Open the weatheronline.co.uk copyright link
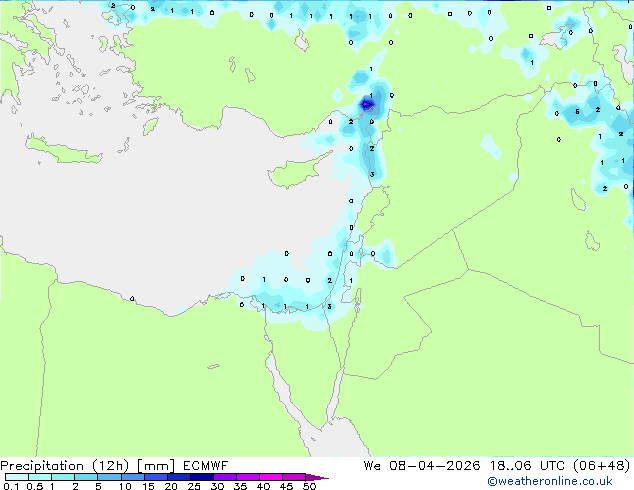 pyautogui.click(x=549, y=481)
